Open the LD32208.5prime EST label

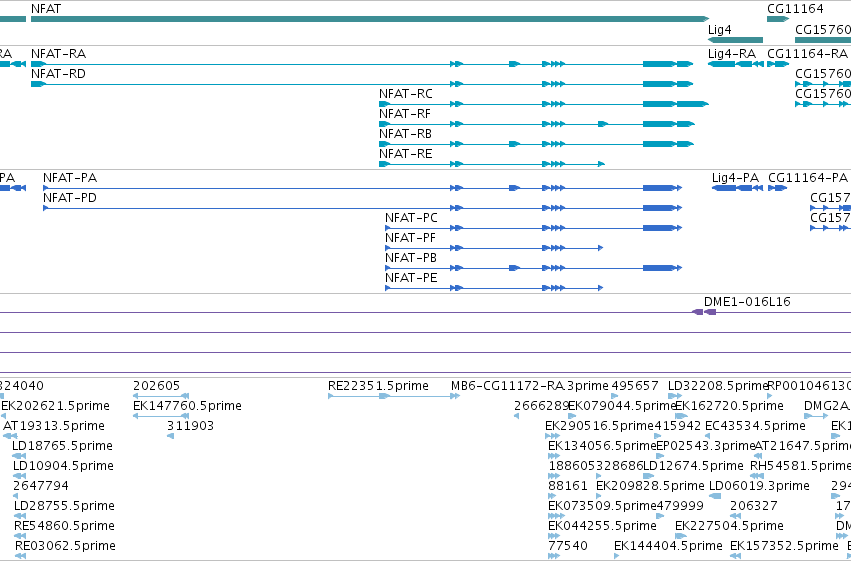[x=719, y=386]
